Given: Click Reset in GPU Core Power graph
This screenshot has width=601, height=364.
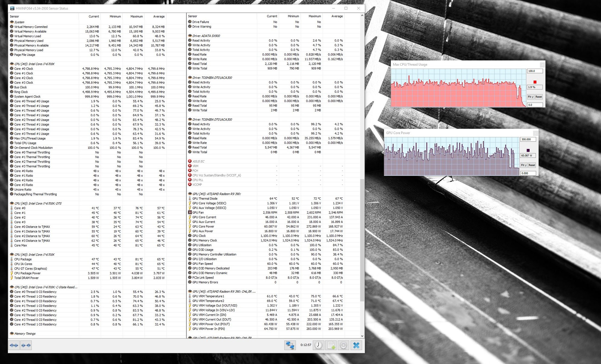Looking at the screenshot, I should (532, 165).
